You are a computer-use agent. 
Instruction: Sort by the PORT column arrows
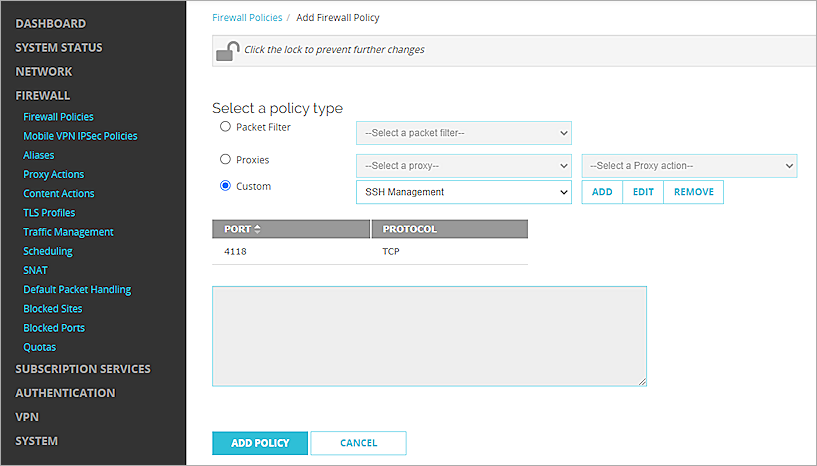point(257,229)
